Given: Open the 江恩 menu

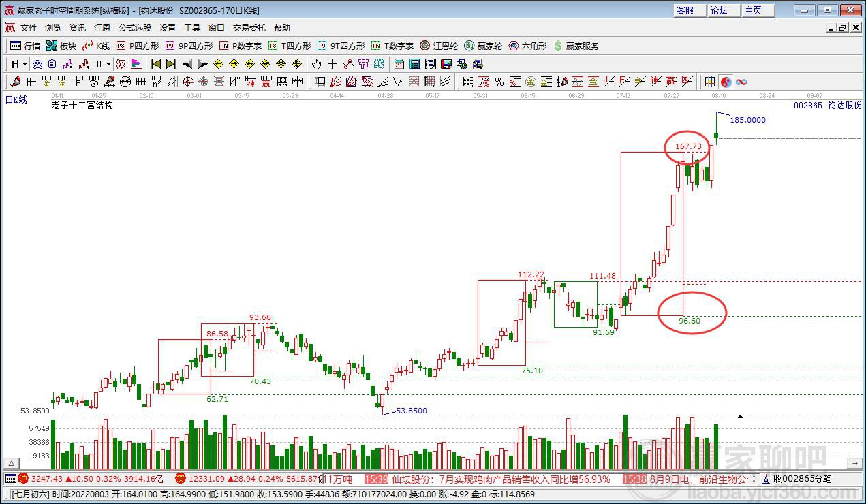Looking at the screenshot, I should pos(102,27).
